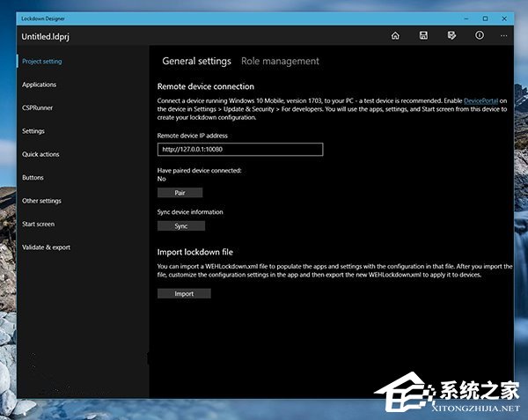Open Quick actions section in sidebar

(x=40, y=154)
